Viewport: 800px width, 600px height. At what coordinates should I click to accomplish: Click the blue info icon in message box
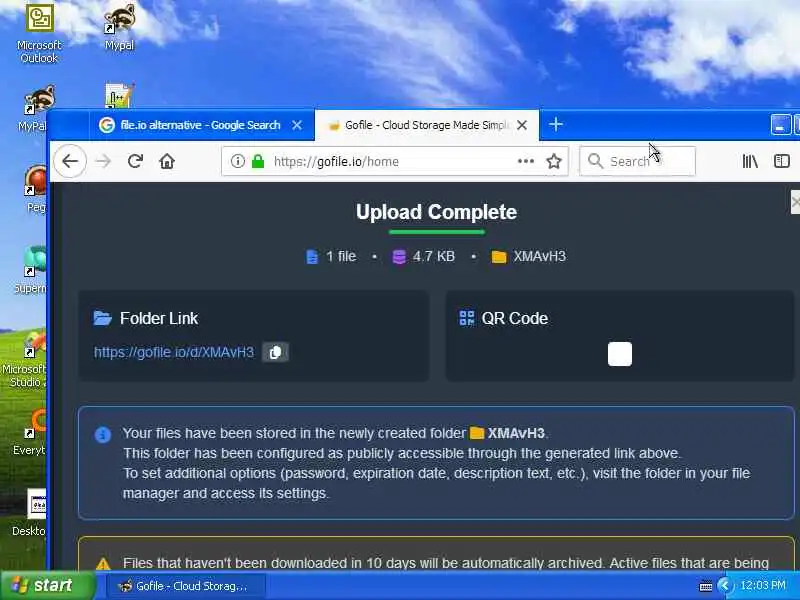103,435
